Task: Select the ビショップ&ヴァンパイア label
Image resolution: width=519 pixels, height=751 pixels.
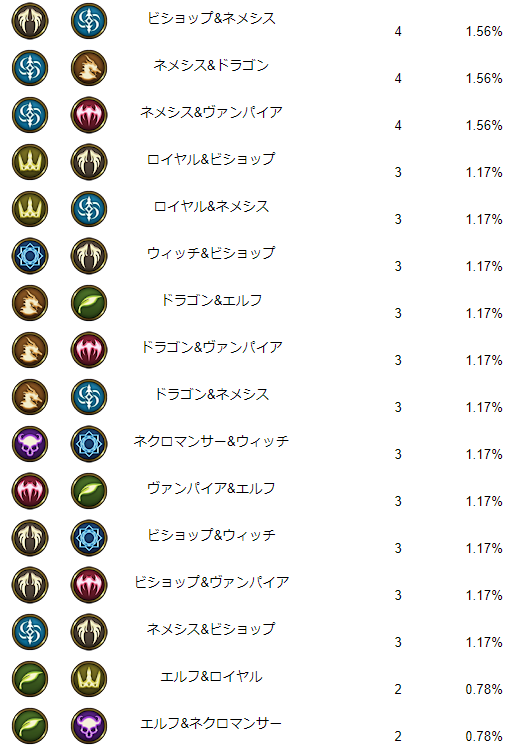Action: [212, 581]
